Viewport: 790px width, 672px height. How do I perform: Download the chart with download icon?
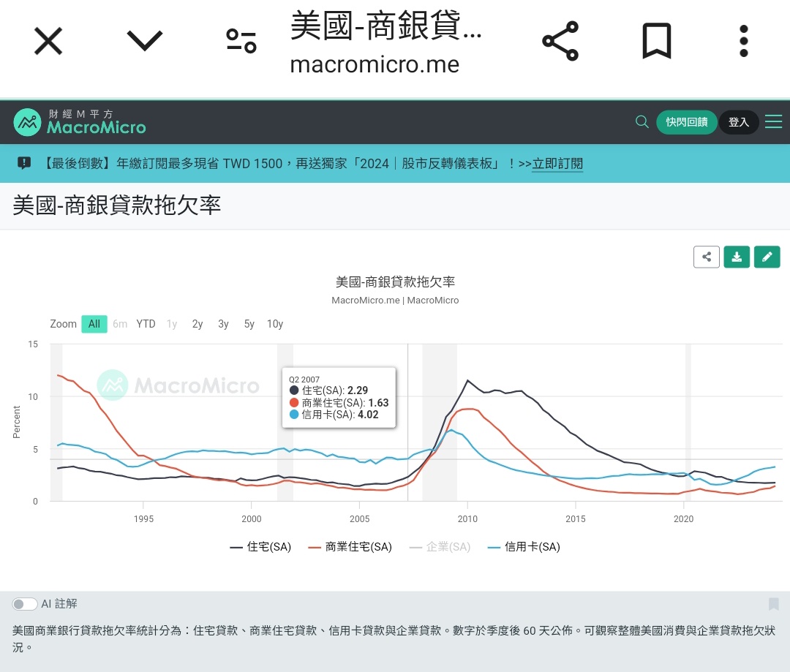click(737, 257)
